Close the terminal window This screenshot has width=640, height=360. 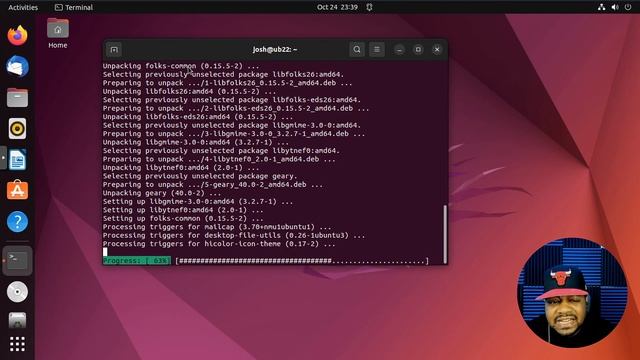click(x=437, y=49)
